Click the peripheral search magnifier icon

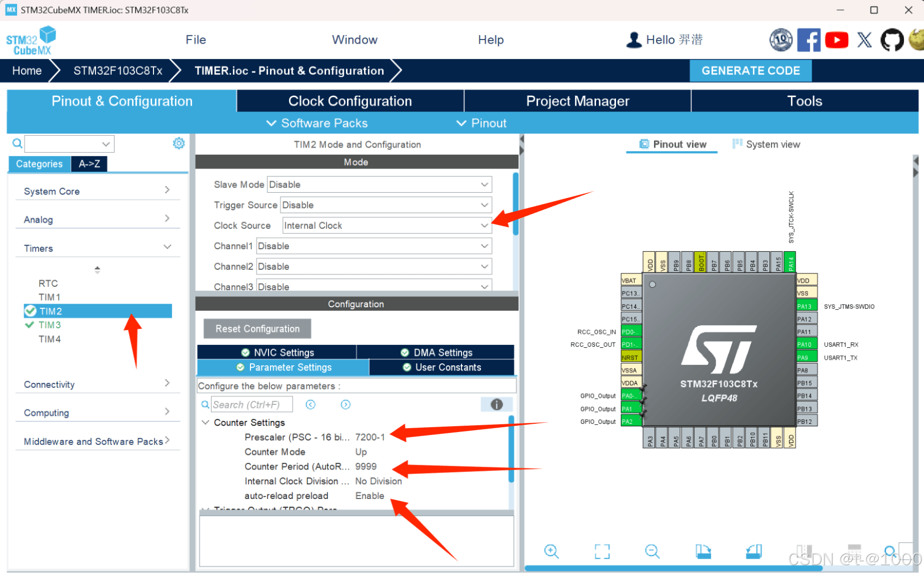pyautogui.click(x=17, y=143)
